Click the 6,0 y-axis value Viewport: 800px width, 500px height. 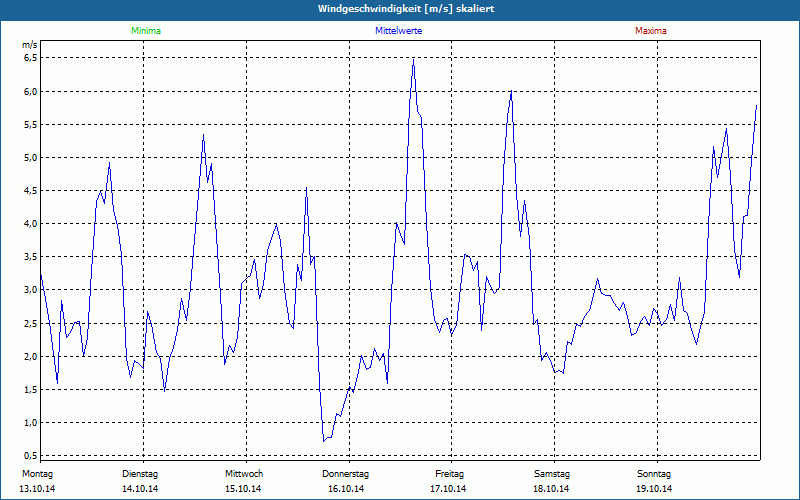[31, 91]
